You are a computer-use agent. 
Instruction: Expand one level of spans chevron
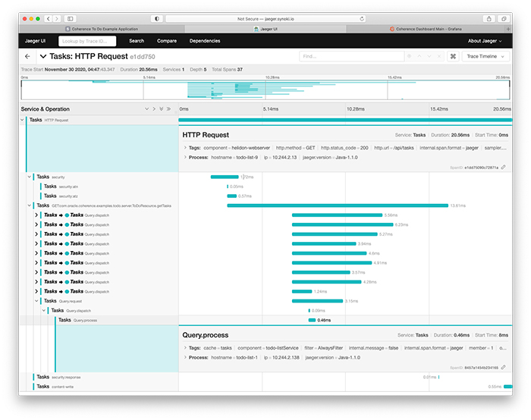point(146,109)
